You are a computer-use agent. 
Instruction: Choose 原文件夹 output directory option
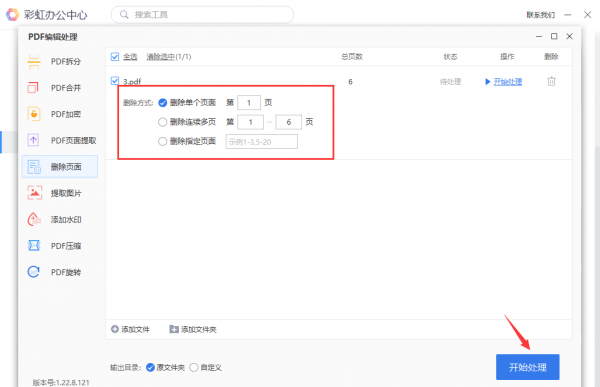(x=150, y=367)
